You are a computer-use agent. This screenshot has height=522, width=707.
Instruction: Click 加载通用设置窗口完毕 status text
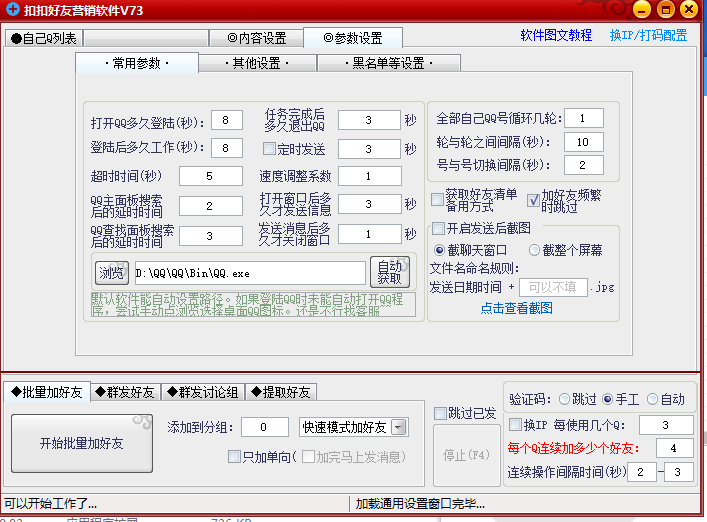pyautogui.click(x=420, y=504)
